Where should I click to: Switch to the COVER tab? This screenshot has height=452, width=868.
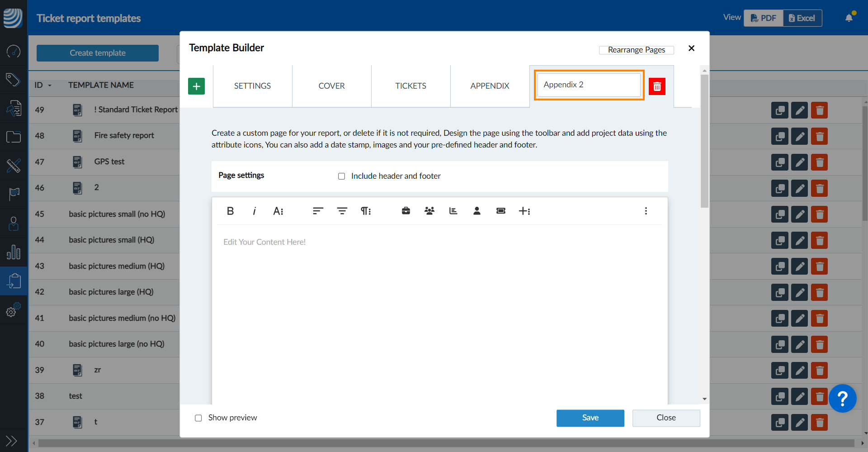pyautogui.click(x=331, y=86)
